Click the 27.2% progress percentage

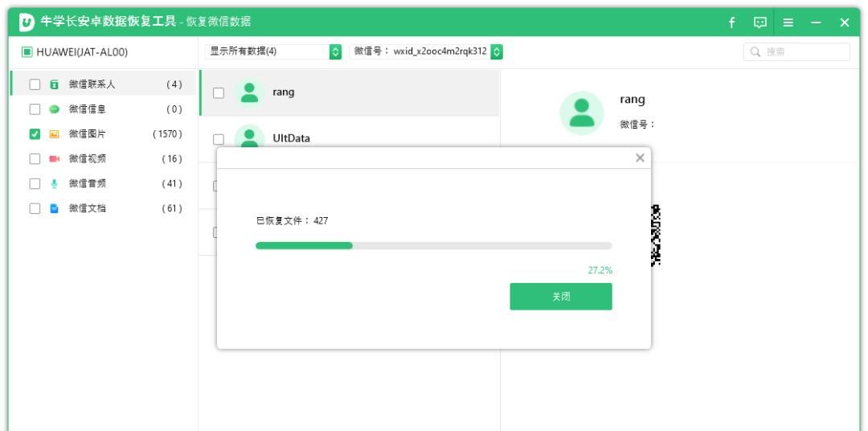[600, 270]
